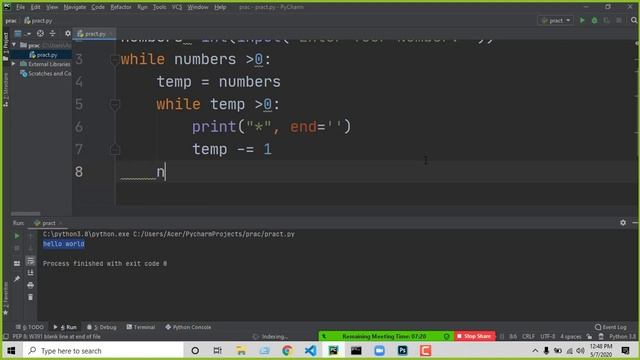Open the Navigate menu
This screenshot has width=640, height=360.
(75, 7)
